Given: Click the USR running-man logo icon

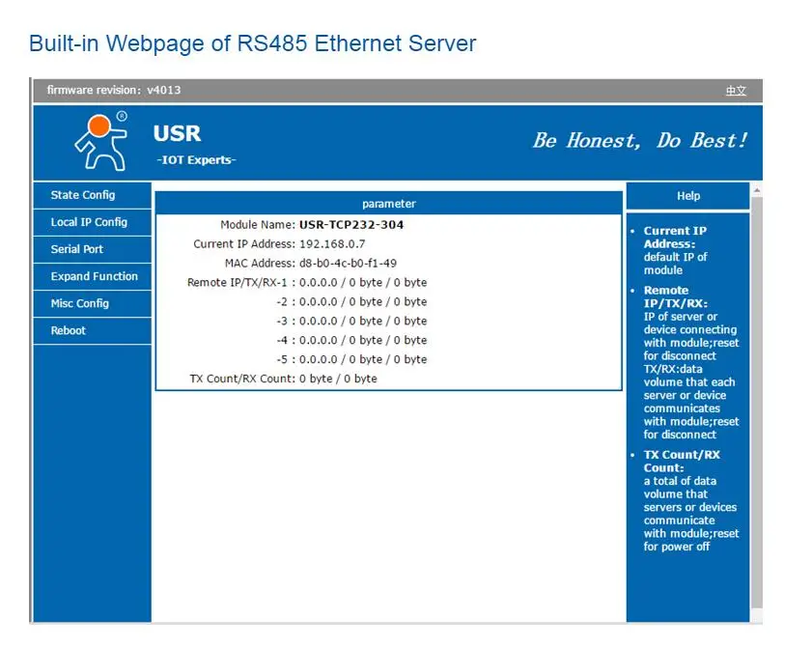Looking at the screenshot, I should (x=101, y=141).
